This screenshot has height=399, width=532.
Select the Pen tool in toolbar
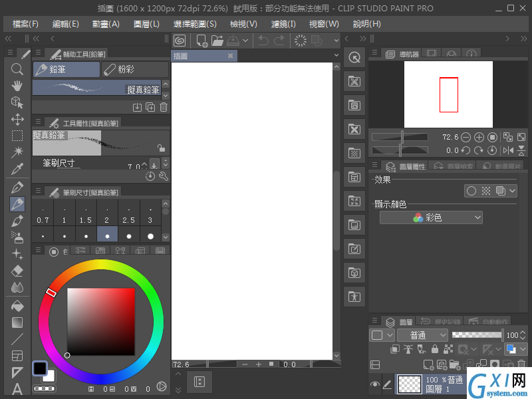(17, 187)
